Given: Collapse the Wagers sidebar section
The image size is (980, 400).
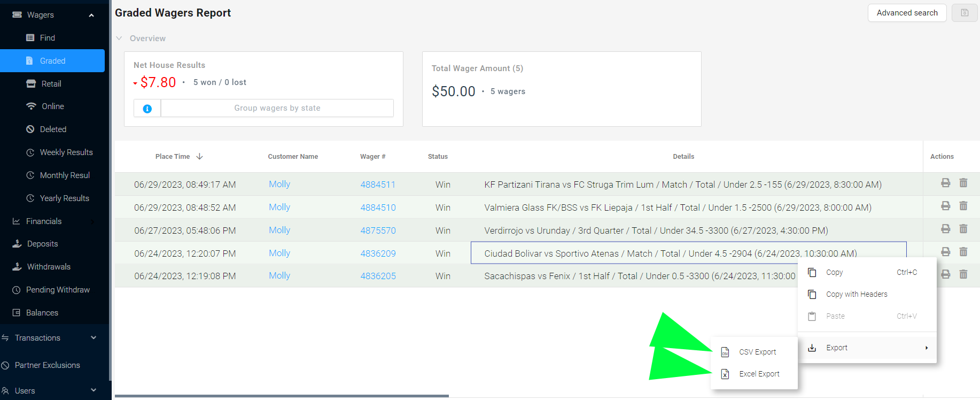Looking at the screenshot, I should point(91,15).
